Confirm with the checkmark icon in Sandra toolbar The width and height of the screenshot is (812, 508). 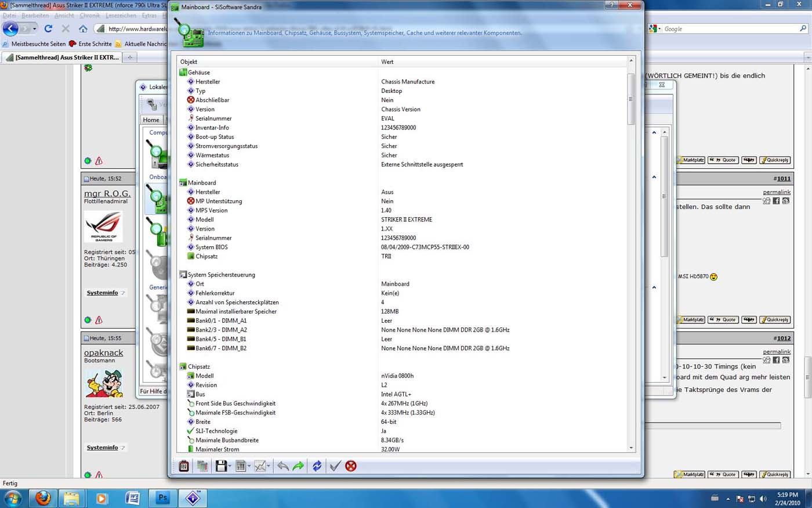(x=335, y=466)
